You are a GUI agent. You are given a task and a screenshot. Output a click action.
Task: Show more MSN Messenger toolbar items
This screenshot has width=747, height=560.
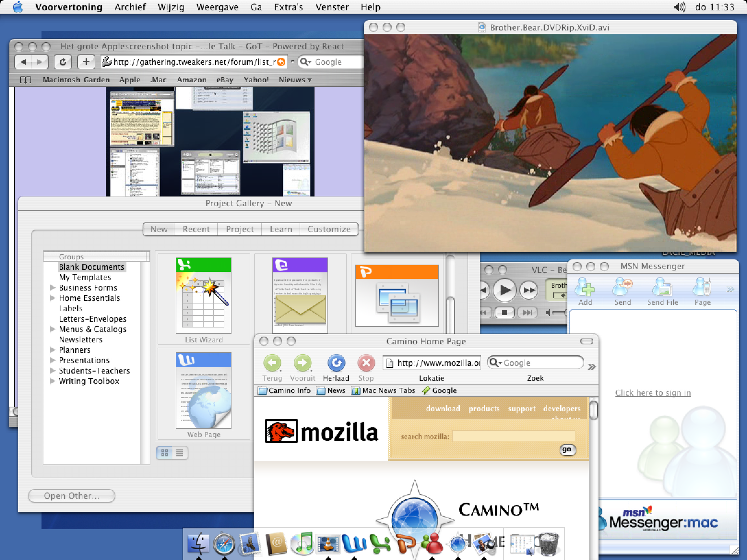[730, 289]
